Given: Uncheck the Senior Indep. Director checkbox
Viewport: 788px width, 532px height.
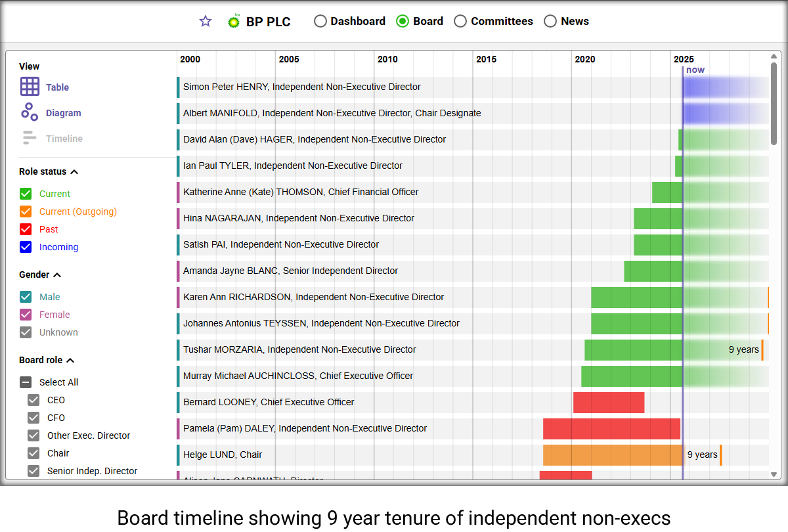Looking at the screenshot, I should click(33, 471).
